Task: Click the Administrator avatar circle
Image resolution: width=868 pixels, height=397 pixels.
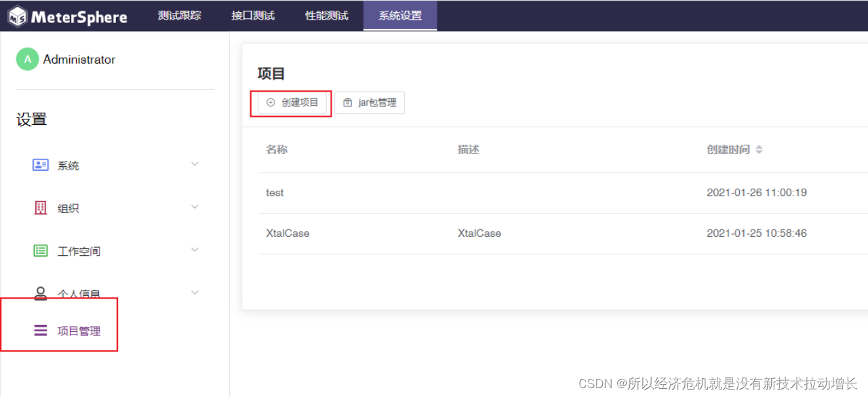Action: [26, 59]
